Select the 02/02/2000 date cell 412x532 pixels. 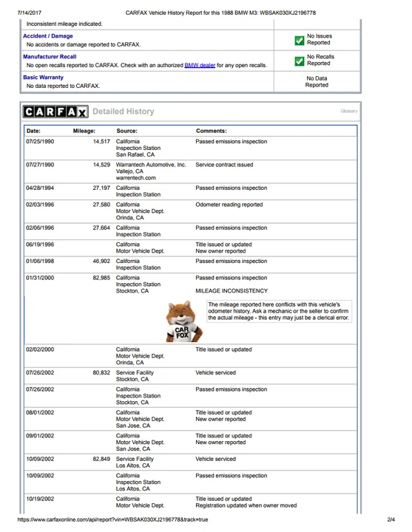(x=40, y=349)
